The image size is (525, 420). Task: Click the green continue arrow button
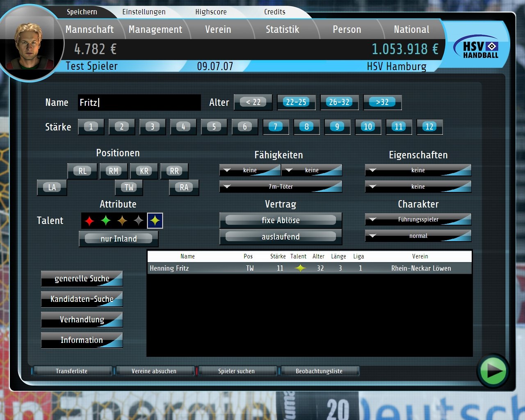[x=493, y=371]
